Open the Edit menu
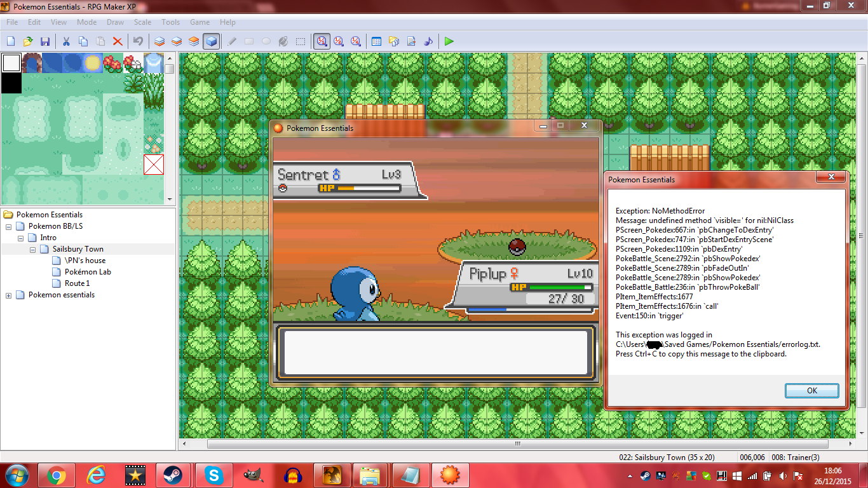Screen dimensions: 868x488 coord(34,22)
